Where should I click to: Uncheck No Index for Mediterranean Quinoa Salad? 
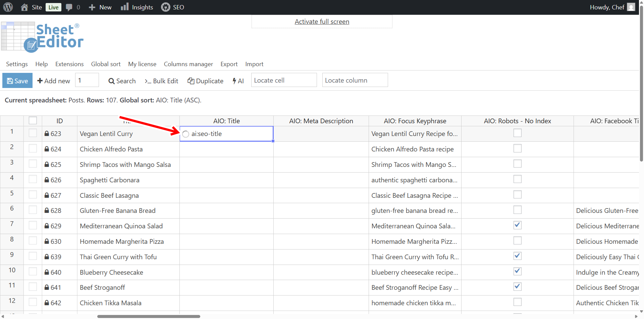(x=517, y=225)
